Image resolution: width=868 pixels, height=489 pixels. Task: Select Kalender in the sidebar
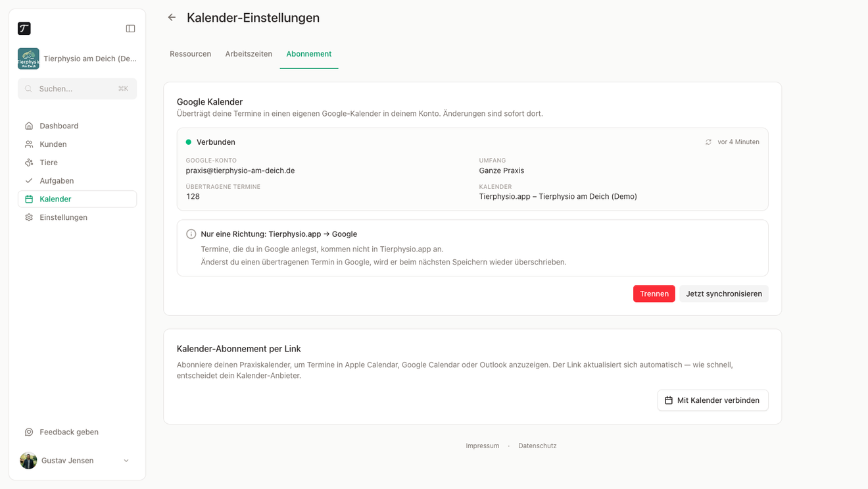click(x=77, y=199)
